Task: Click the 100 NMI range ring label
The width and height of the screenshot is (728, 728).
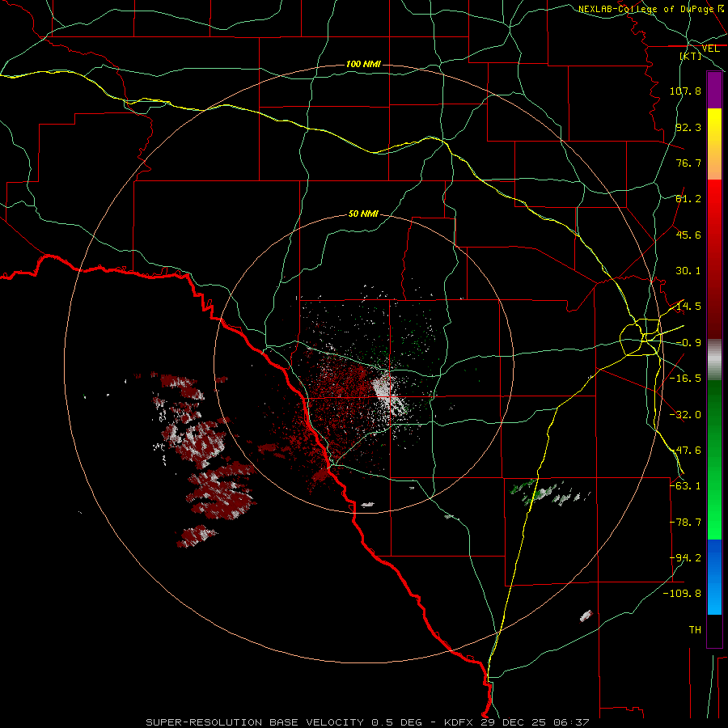Action: (x=363, y=64)
